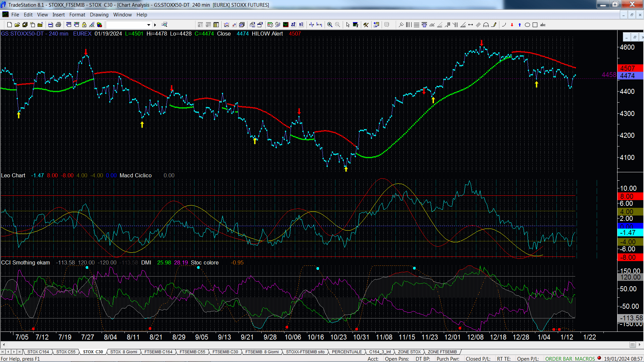The height and width of the screenshot is (362, 644).
Task: Click the New document toolbar icon
Action: click(9, 25)
